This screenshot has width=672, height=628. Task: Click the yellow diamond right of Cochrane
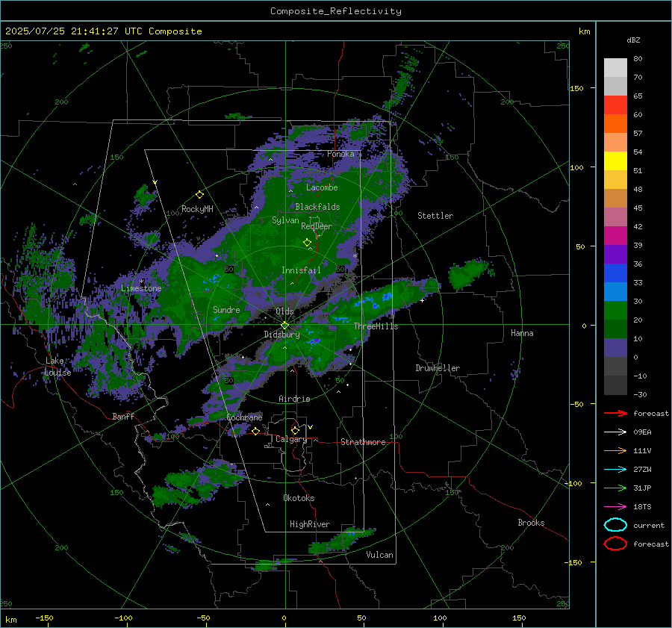click(x=256, y=431)
